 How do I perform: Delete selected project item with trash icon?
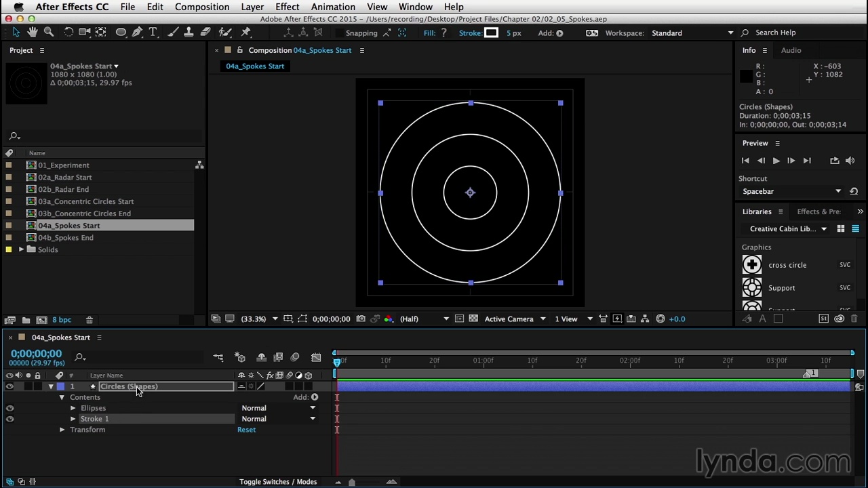(89, 320)
